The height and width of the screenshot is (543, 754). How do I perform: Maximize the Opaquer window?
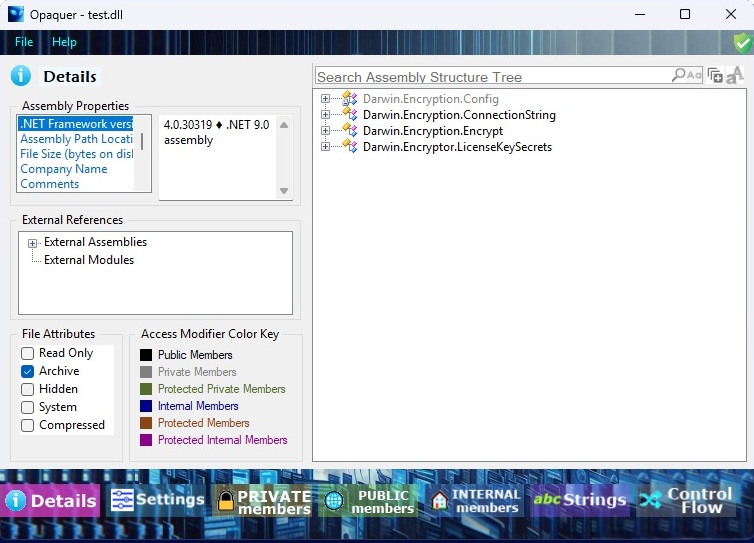coord(685,14)
